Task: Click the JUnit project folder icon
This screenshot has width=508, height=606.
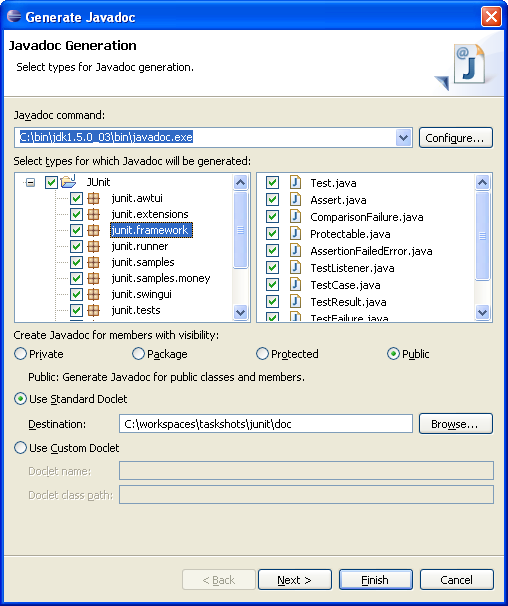Action: click(68, 181)
